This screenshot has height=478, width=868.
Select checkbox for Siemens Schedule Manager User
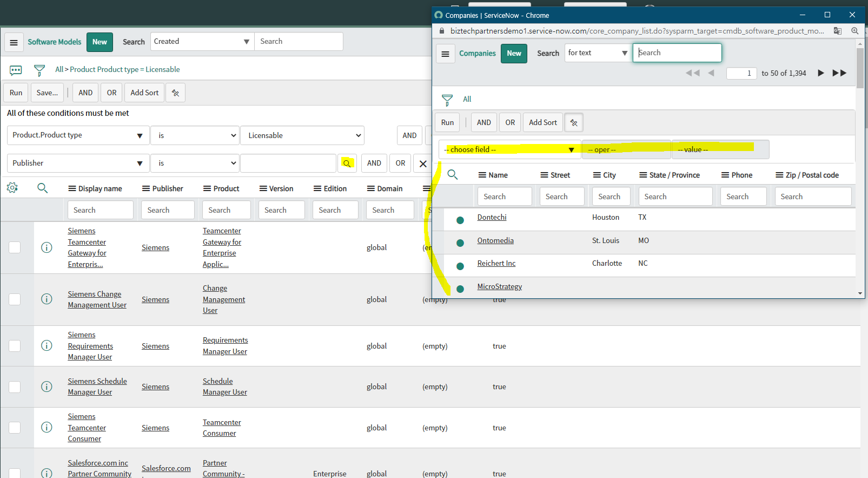point(15,387)
